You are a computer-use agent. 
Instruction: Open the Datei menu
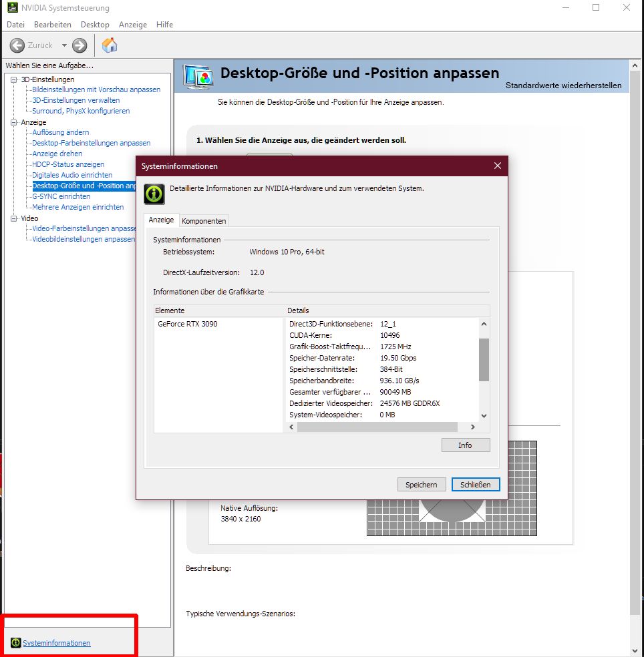pyautogui.click(x=15, y=24)
